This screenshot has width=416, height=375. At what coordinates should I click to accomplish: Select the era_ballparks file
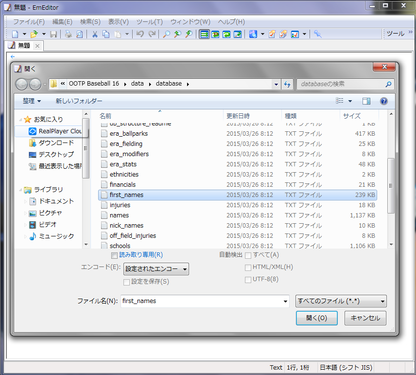pos(129,134)
